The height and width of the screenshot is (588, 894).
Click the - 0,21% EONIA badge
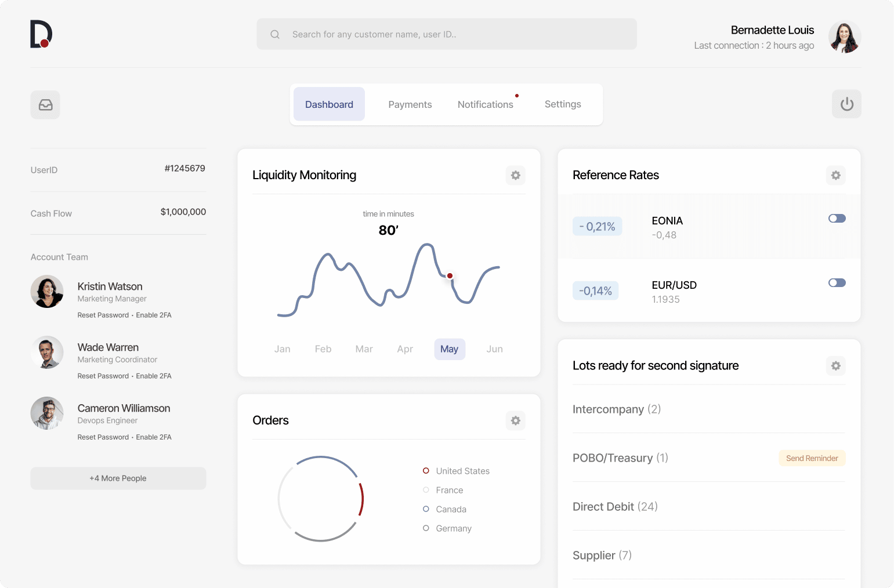point(598,226)
